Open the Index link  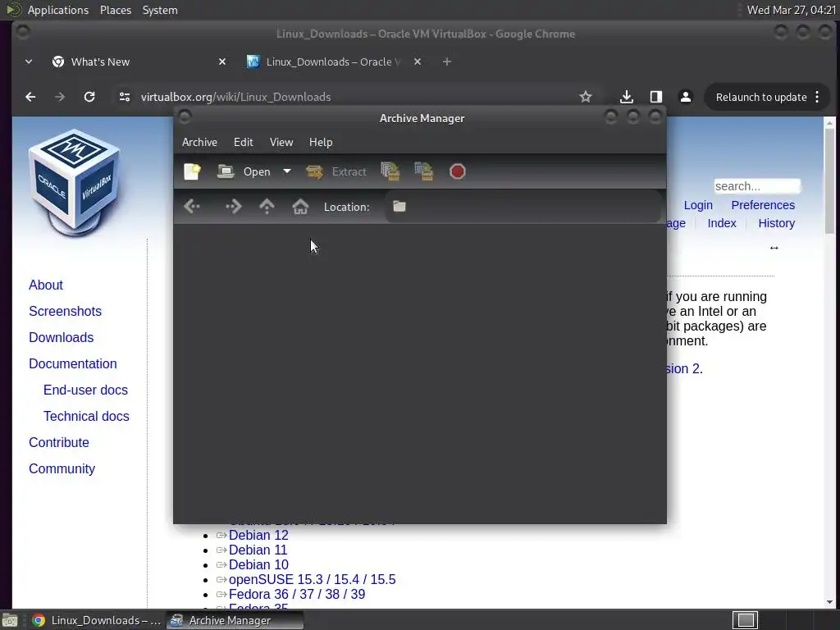[x=722, y=223]
